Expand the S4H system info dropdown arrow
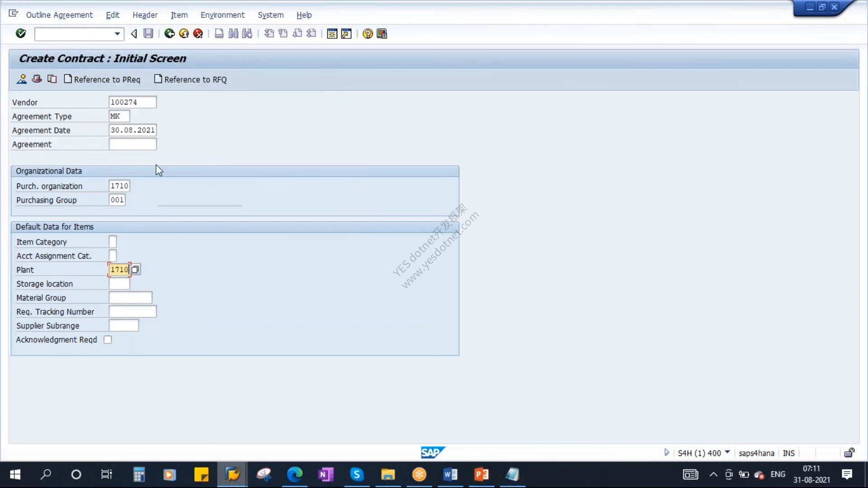Screen dimensions: 868x488 (727, 452)
